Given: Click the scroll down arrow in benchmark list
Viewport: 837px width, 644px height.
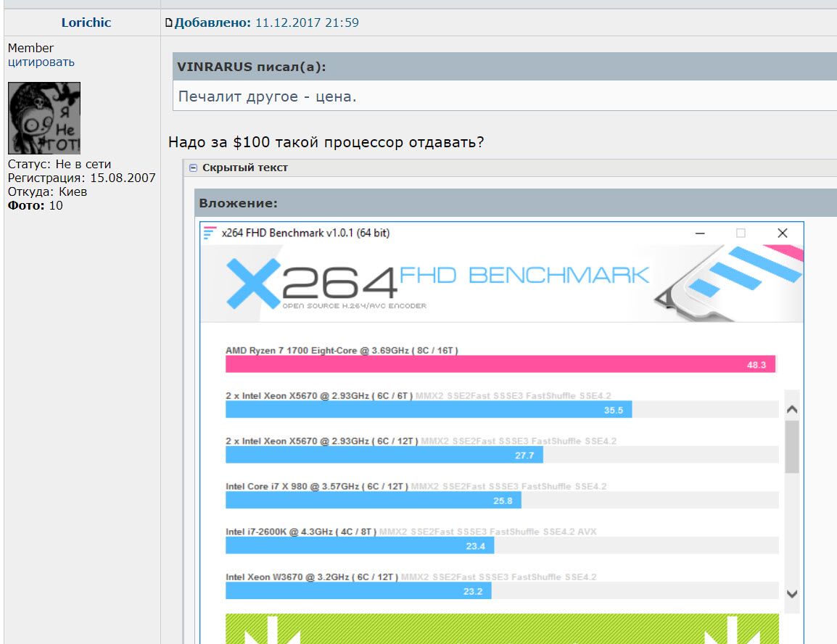Looking at the screenshot, I should (792, 593).
